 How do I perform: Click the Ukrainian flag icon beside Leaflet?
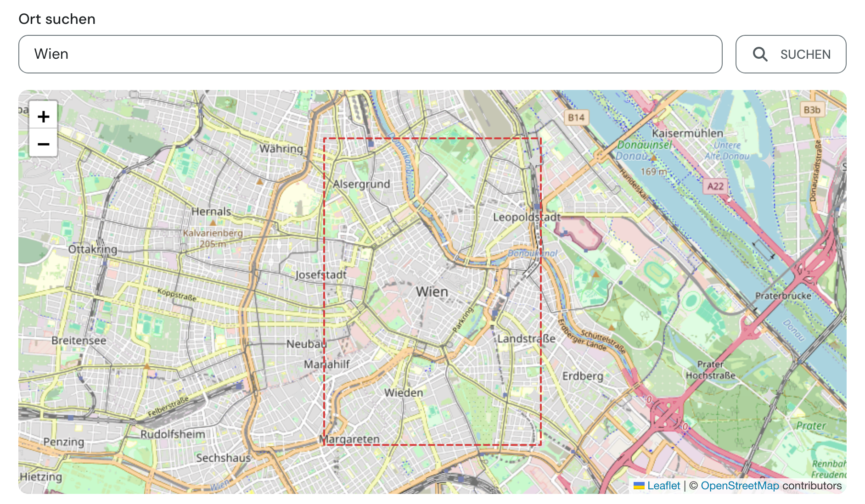point(639,486)
